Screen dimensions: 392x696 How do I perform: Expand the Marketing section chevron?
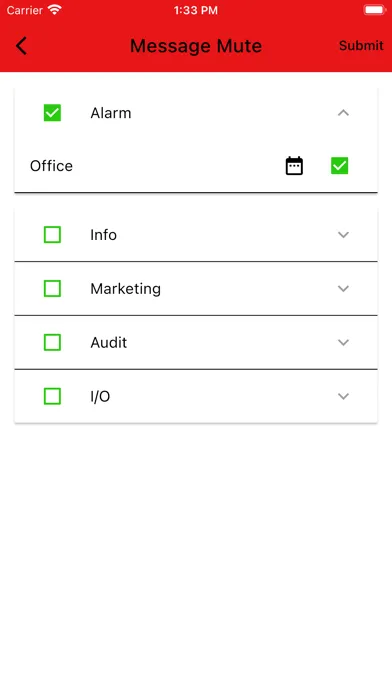(343, 289)
